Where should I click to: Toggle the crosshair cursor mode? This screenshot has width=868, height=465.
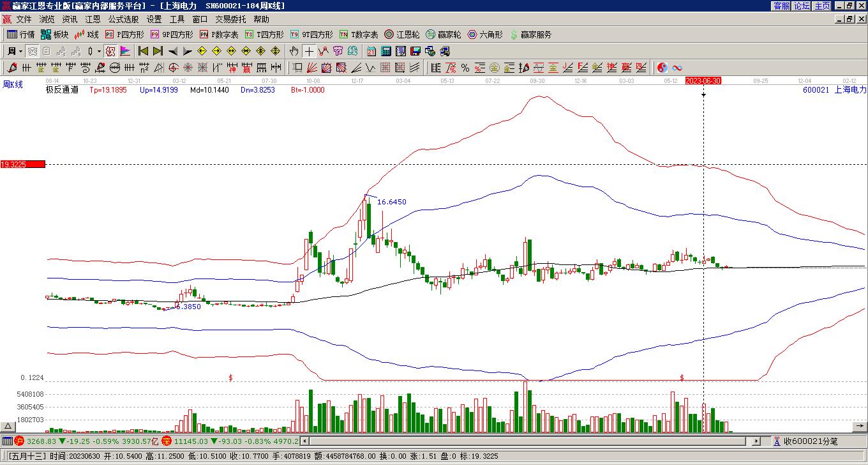309,51
